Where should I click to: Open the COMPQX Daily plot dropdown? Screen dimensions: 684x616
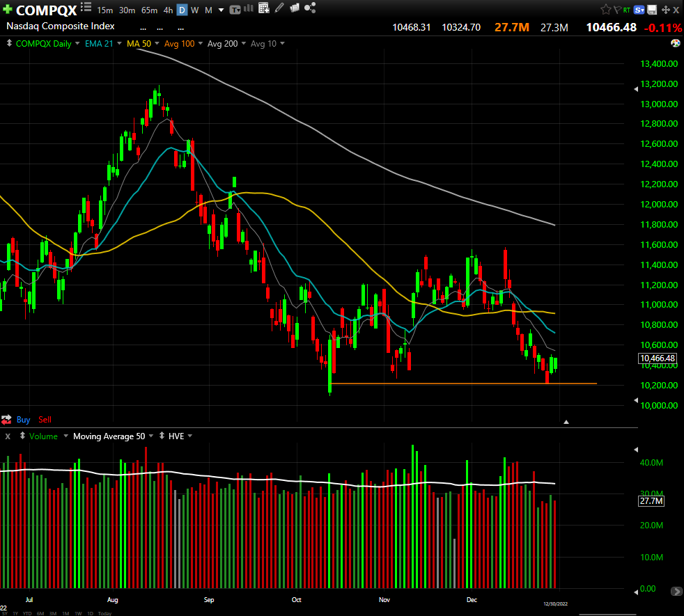point(77,43)
